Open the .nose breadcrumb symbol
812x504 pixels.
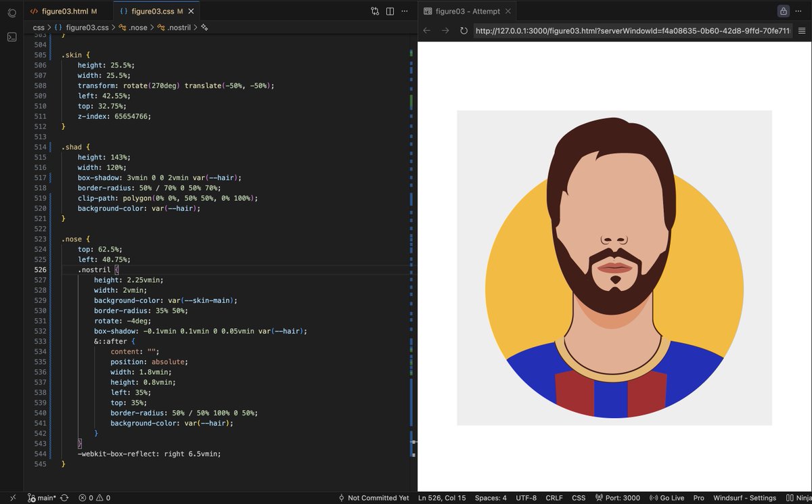pos(133,28)
